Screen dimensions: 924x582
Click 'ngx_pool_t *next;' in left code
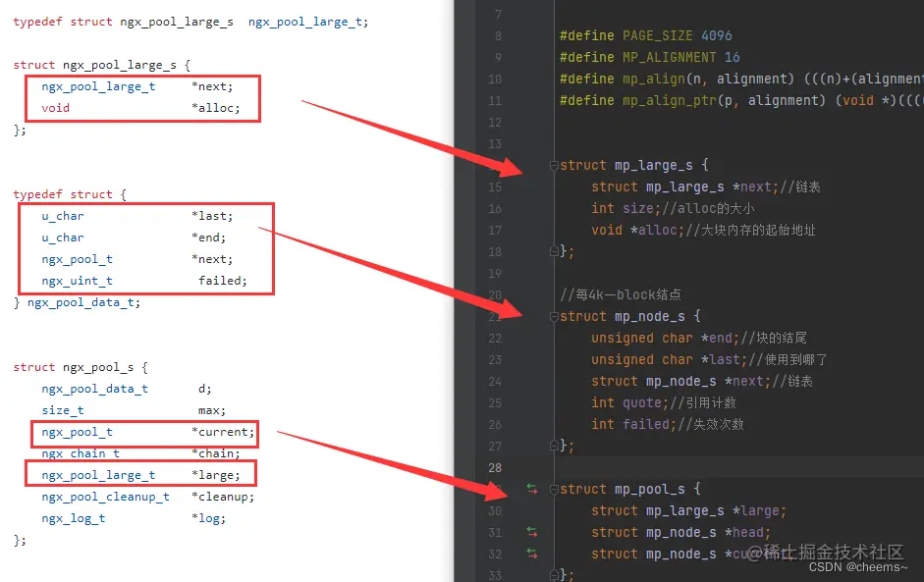point(137,259)
